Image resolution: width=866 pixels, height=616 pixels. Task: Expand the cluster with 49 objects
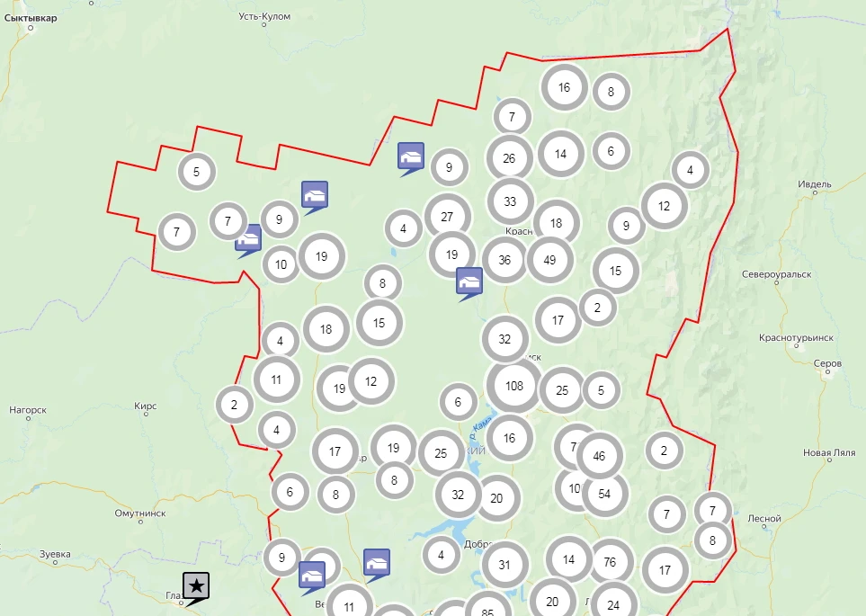click(x=549, y=260)
